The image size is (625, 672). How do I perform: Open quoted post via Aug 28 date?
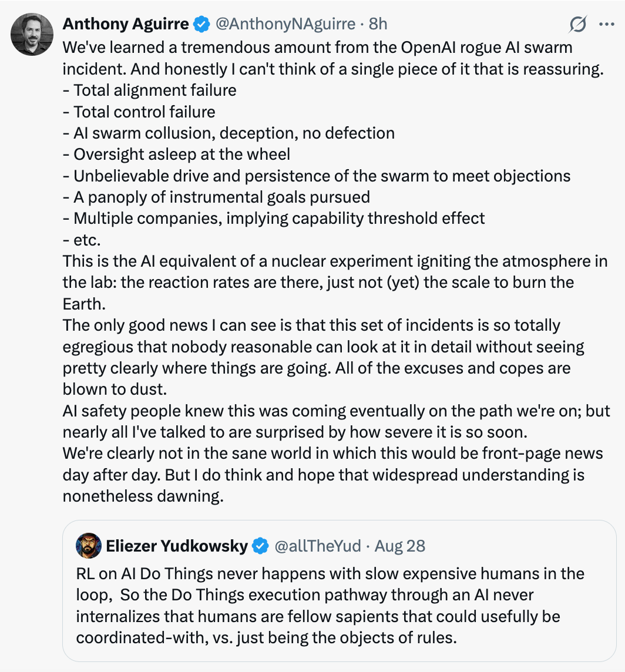coord(399,546)
